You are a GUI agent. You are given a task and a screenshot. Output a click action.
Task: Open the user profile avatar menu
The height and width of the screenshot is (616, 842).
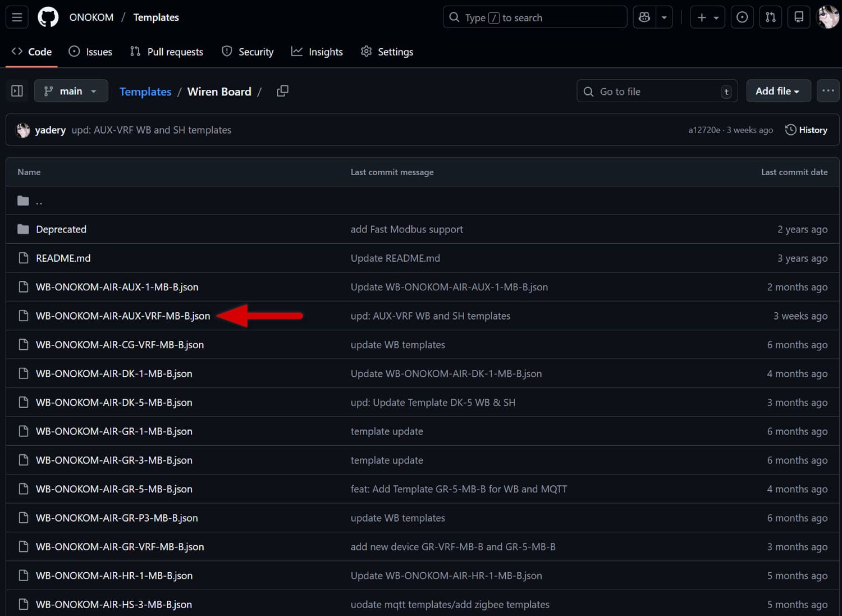tap(827, 17)
